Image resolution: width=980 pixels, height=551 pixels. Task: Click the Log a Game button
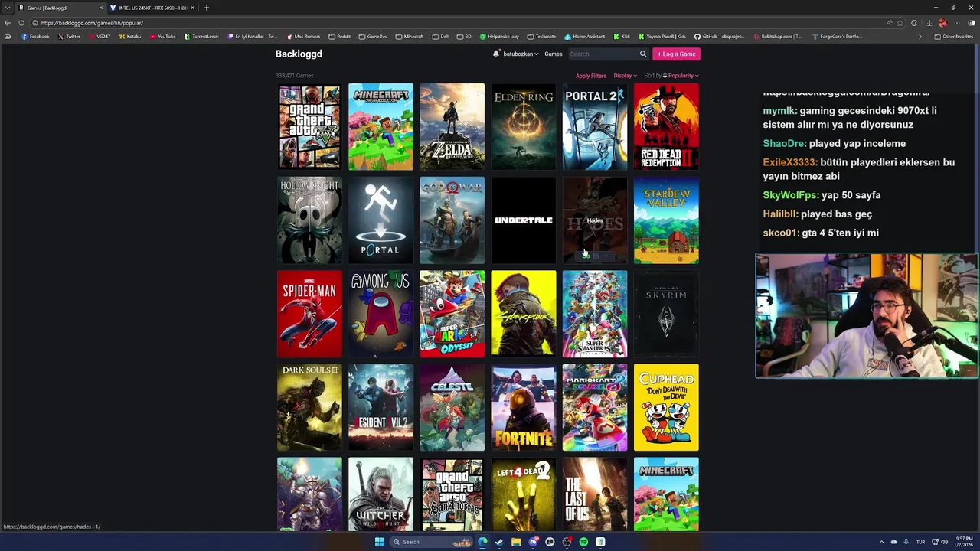[676, 54]
